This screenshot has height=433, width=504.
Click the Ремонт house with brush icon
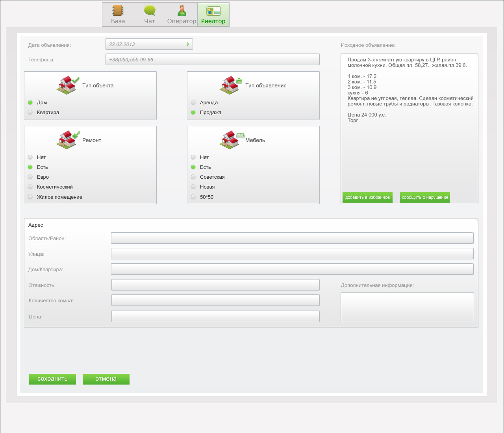[68, 140]
